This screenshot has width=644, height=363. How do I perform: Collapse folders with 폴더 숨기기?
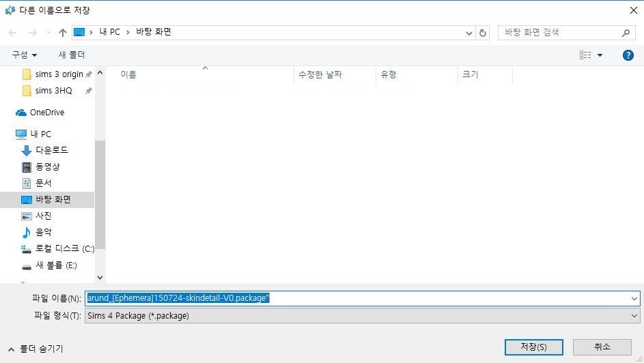(x=36, y=349)
